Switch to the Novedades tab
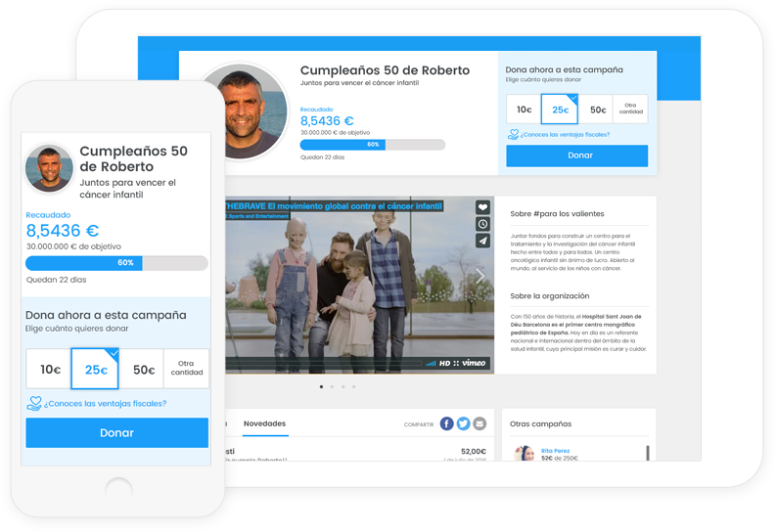This screenshot has width=776, height=532. pyautogui.click(x=265, y=423)
